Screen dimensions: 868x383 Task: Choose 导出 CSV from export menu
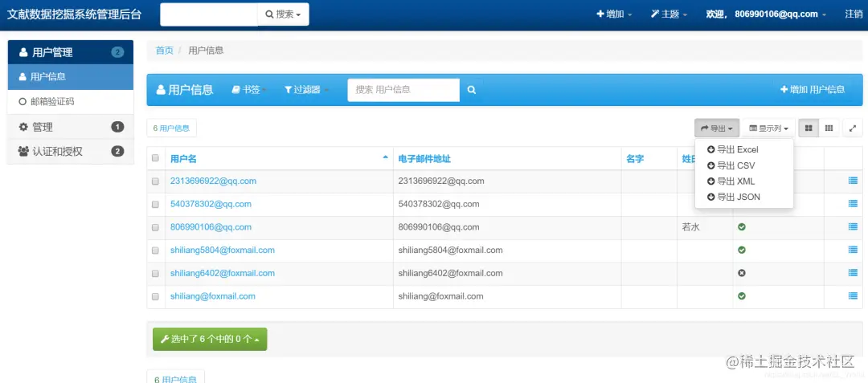[731, 165]
